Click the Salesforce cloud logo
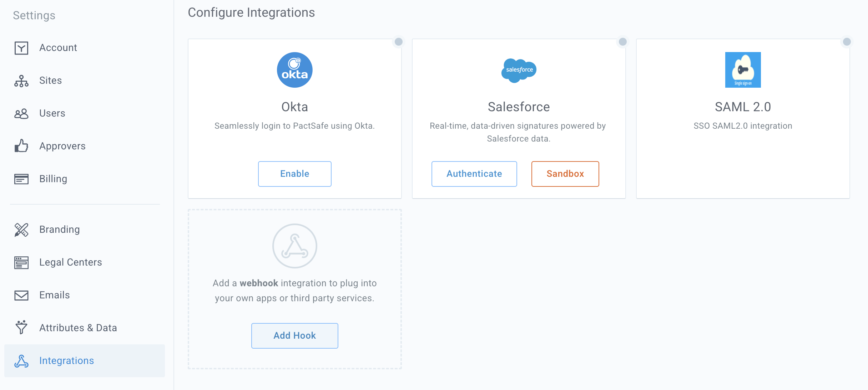 [519, 70]
